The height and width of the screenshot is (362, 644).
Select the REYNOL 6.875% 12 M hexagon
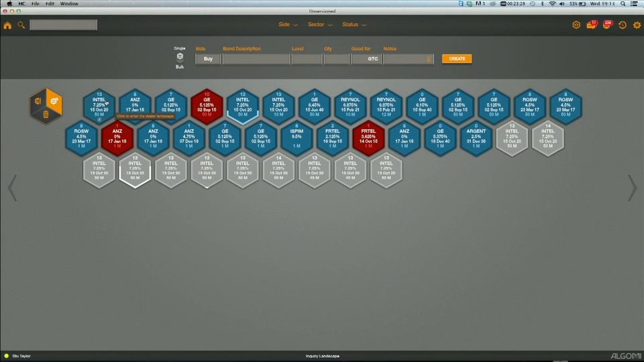[x=386, y=106]
